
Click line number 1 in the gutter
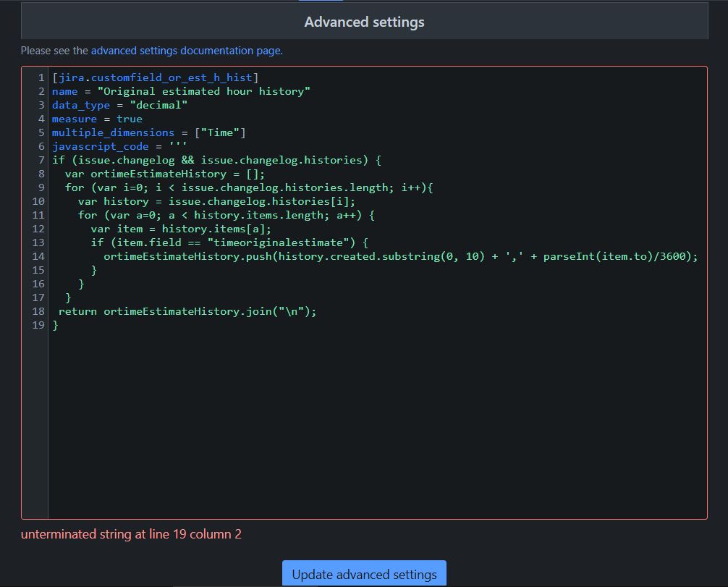pyautogui.click(x=41, y=77)
